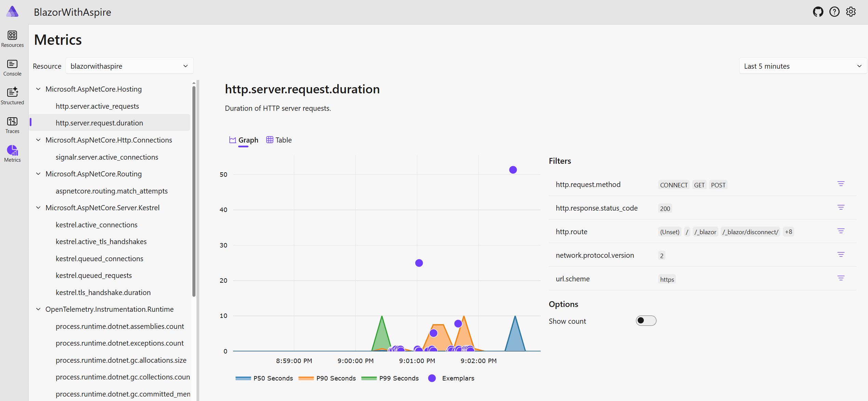Click the /_blazor route tag
This screenshot has height=401, width=868.
pyautogui.click(x=705, y=232)
